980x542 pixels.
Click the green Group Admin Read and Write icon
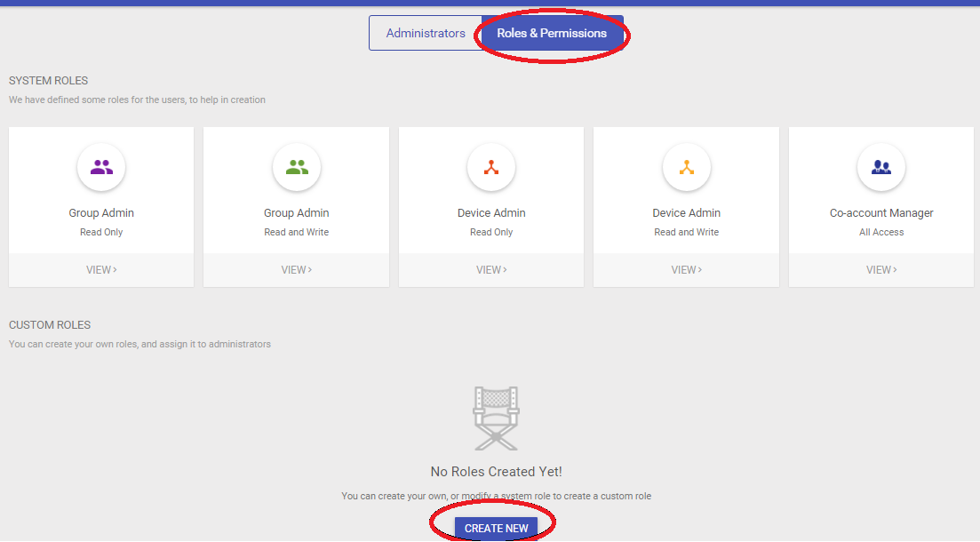296,167
